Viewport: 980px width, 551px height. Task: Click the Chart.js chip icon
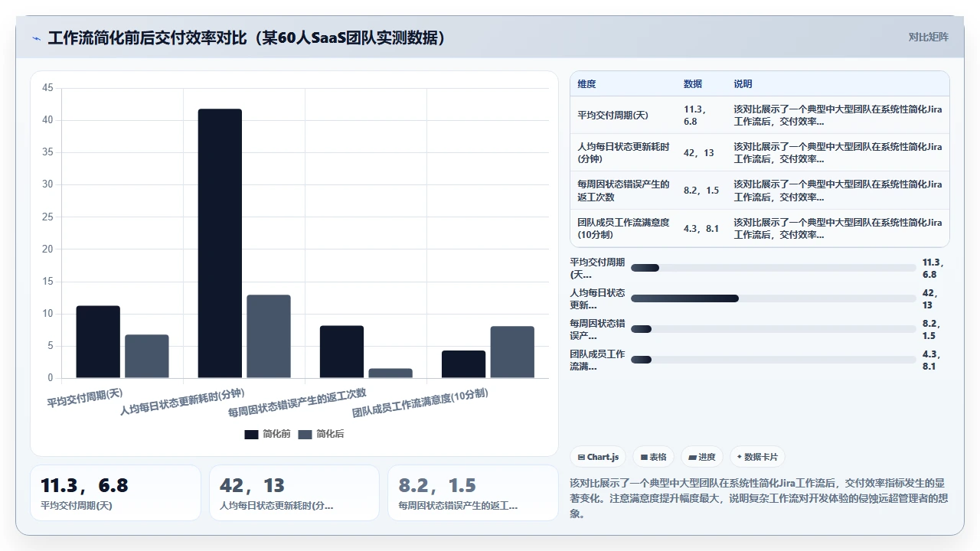tap(582, 457)
